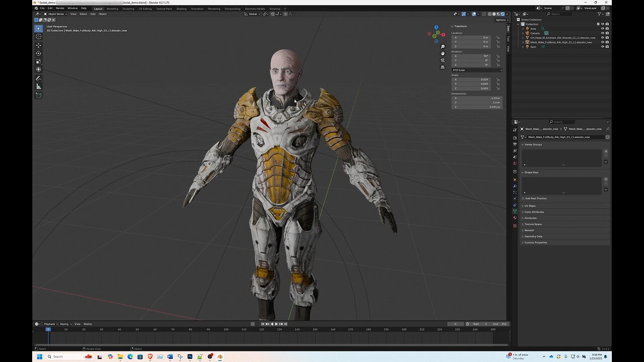Switch to the Shading workspace tab

pos(181,9)
